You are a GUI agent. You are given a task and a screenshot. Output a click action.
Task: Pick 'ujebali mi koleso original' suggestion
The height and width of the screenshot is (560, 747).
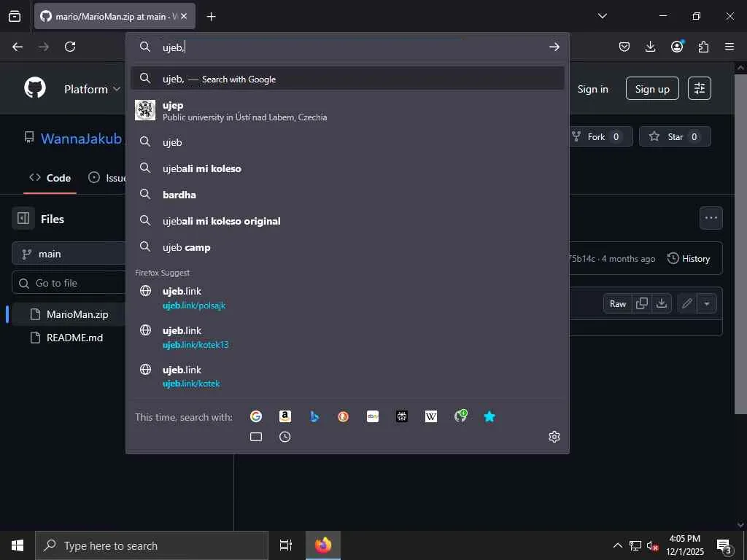point(347,221)
